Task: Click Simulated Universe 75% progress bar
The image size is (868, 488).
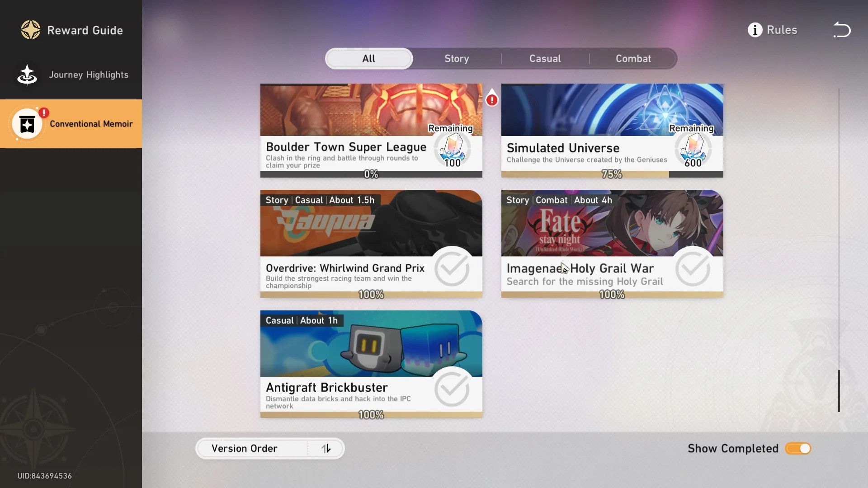Action: pyautogui.click(x=612, y=174)
